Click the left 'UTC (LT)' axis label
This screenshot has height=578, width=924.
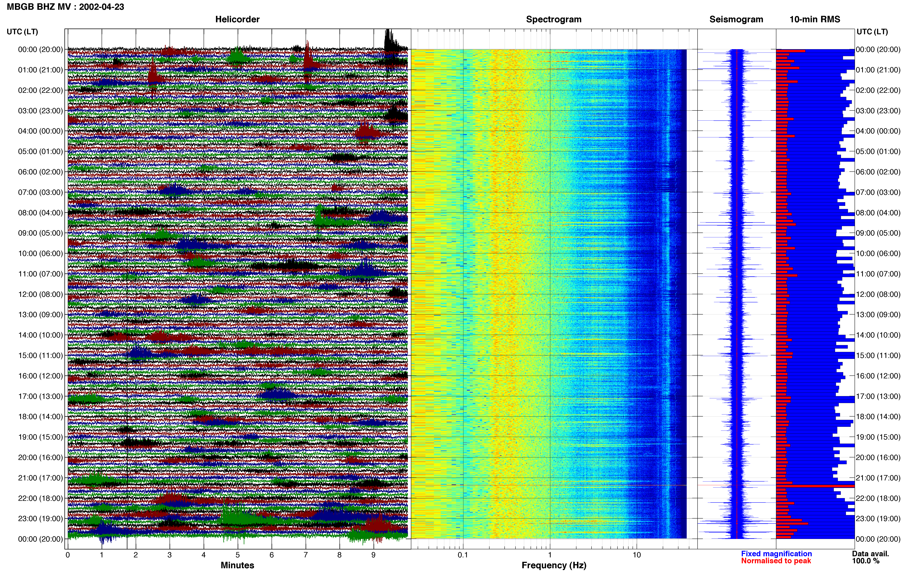click(x=22, y=32)
